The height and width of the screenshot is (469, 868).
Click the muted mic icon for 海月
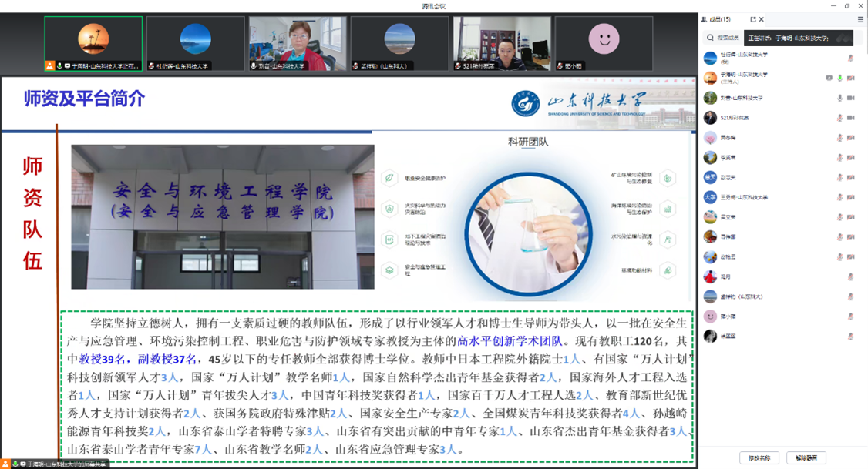pos(851,276)
